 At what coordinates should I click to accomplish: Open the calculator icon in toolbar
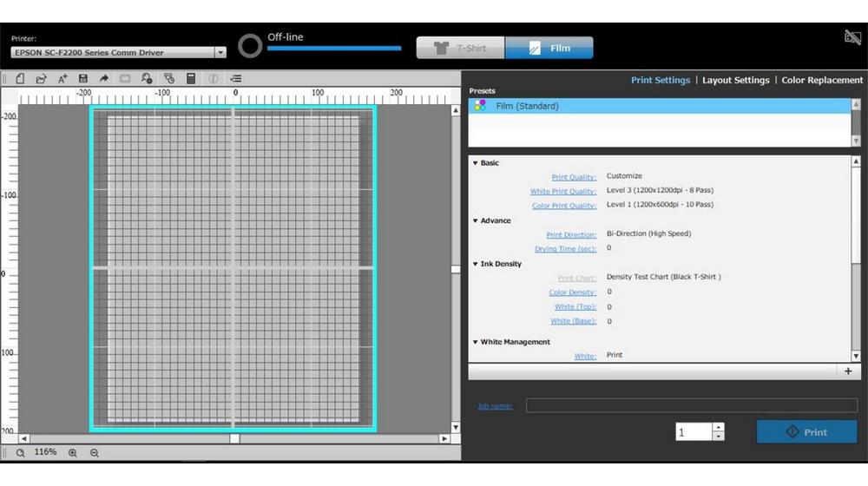(x=191, y=79)
